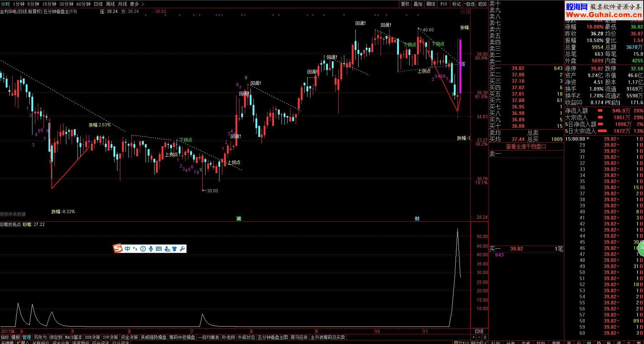Viewport: 644px width, 344px height.
Task: Click the 买一 price 39.82 in order book
Action: pyautogui.click(x=518, y=68)
